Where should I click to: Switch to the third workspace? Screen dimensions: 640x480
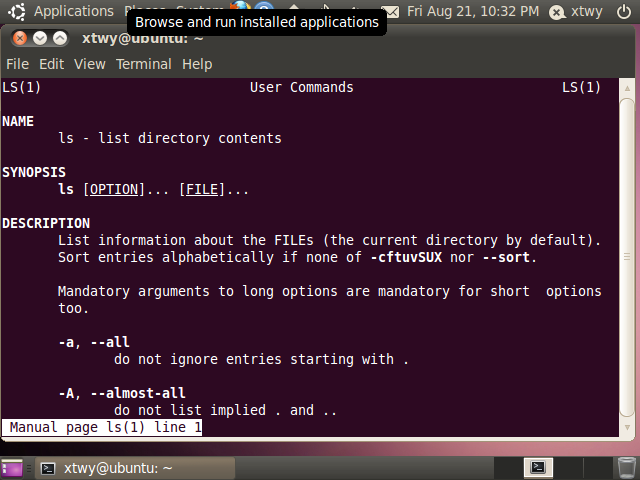point(568,468)
